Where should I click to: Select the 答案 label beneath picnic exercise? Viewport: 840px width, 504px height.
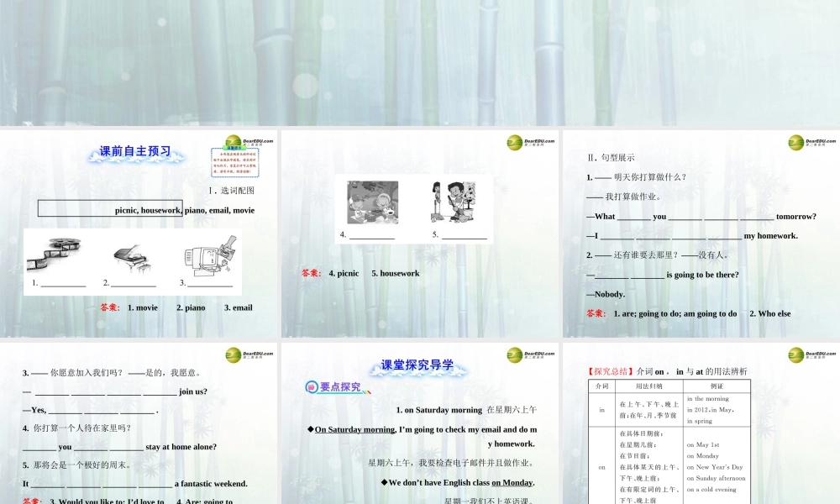click(x=309, y=273)
